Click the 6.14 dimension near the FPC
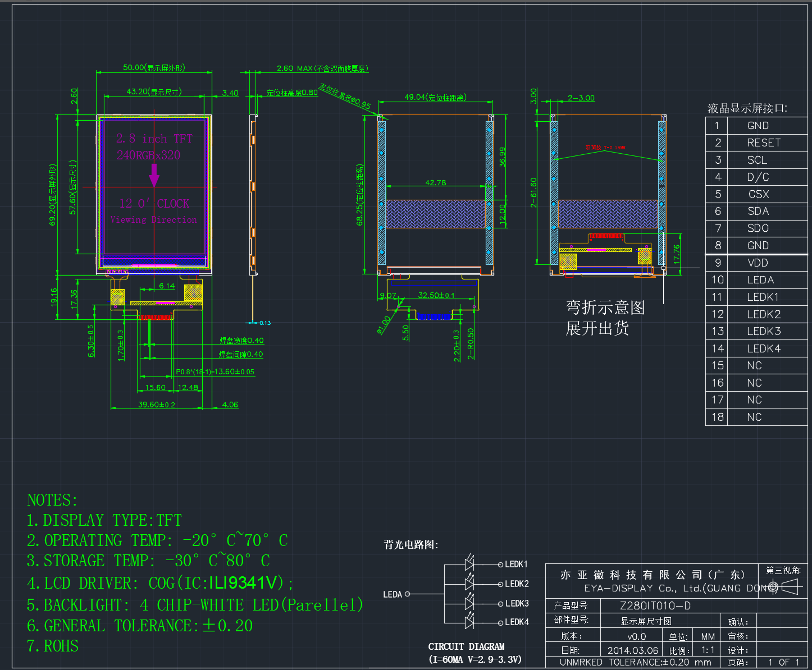 click(x=167, y=286)
